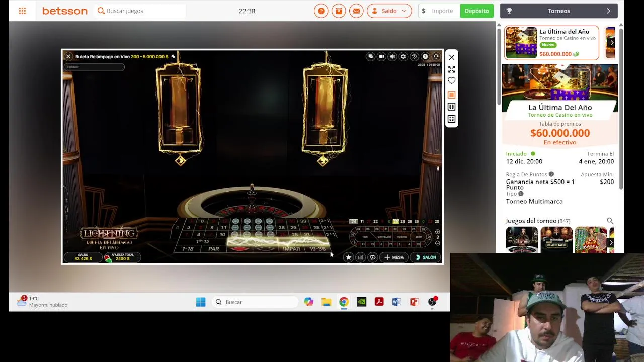Open statistics bar chart icon
The height and width of the screenshot is (362, 644).
pyautogui.click(x=360, y=257)
